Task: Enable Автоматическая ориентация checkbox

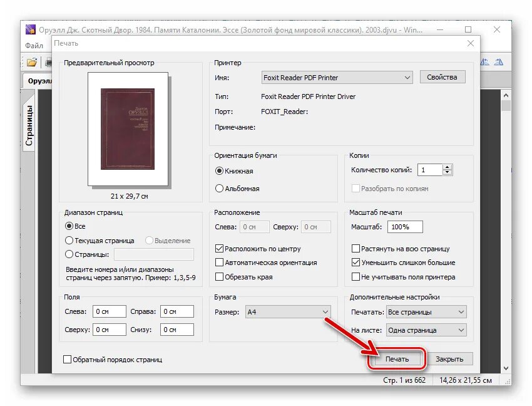Action: coord(219,263)
